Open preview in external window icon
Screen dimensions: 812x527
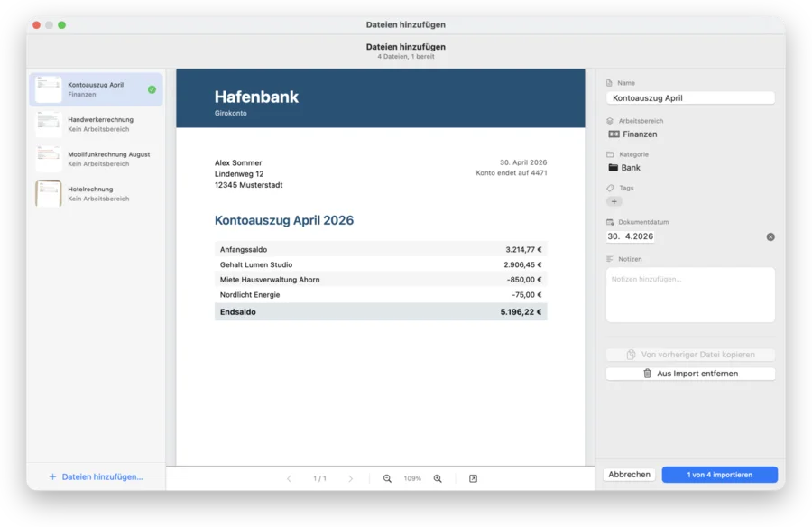pos(473,478)
